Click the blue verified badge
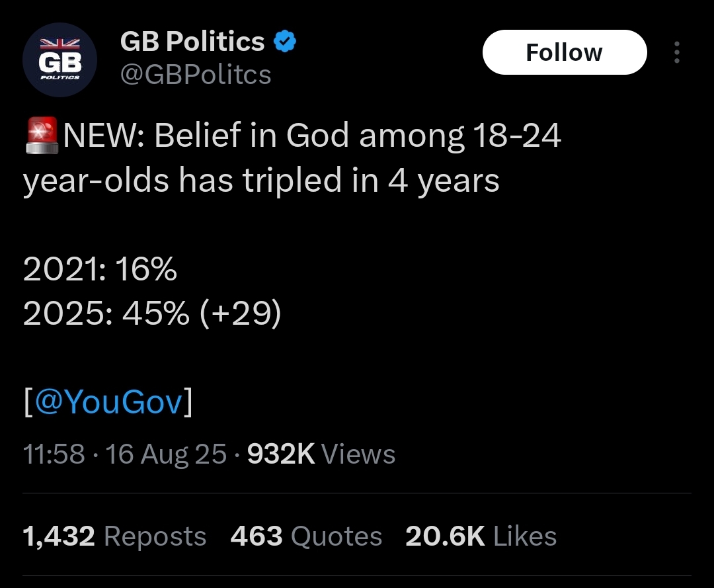The width and height of the screenshot is (714, 588). point(285,41)
